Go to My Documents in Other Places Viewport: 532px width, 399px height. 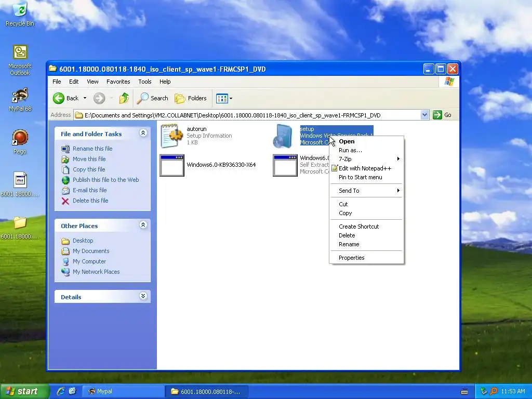click(x=91, y=251)
